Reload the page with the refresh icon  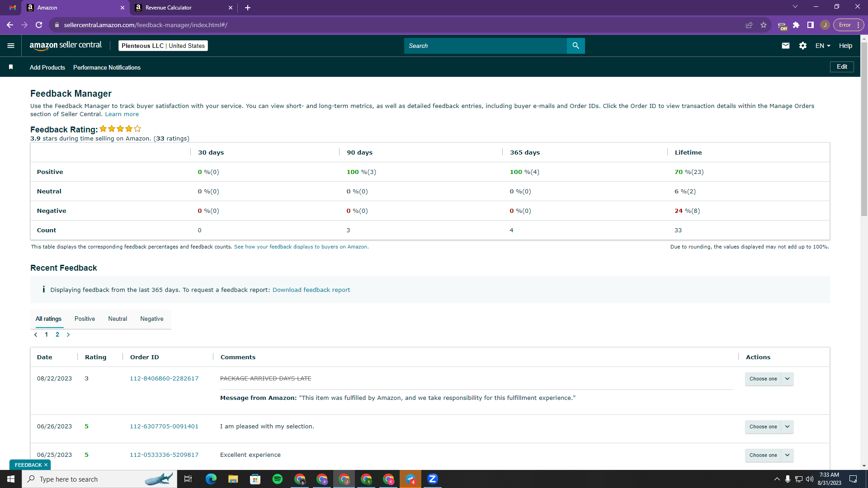[39, 25]
